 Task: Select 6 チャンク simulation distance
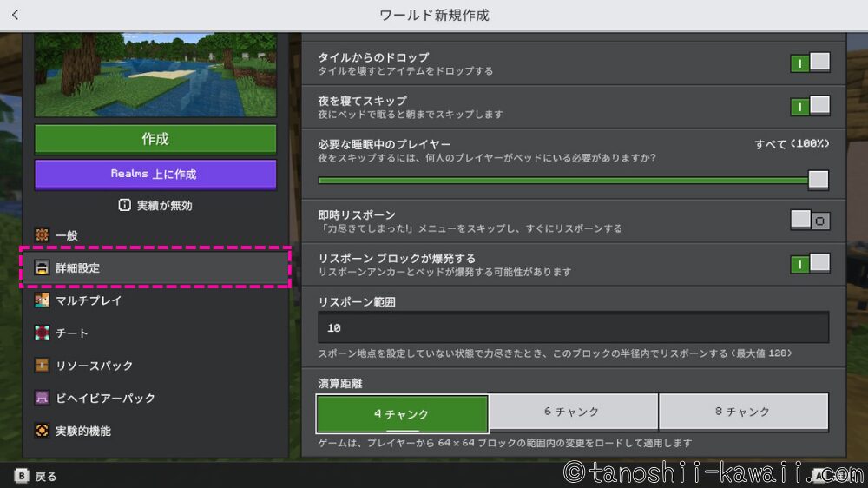coord(573,412)
